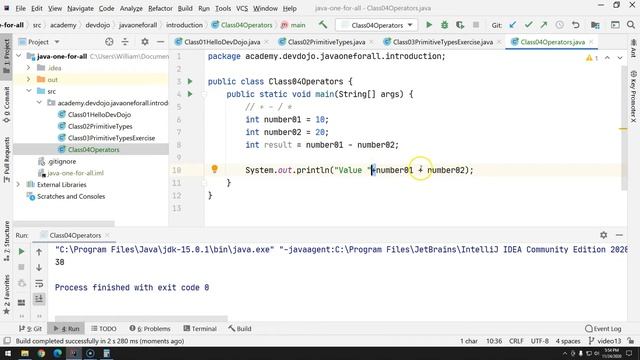Go to next highlighted error arrow
The image size is (640, 360).
tap(620, 58)
